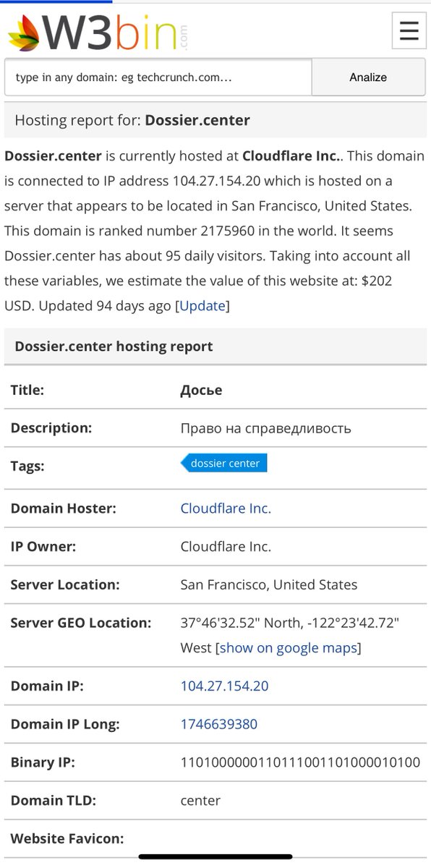Click the W3bin logo
The image size is (431, 868).
98,32
